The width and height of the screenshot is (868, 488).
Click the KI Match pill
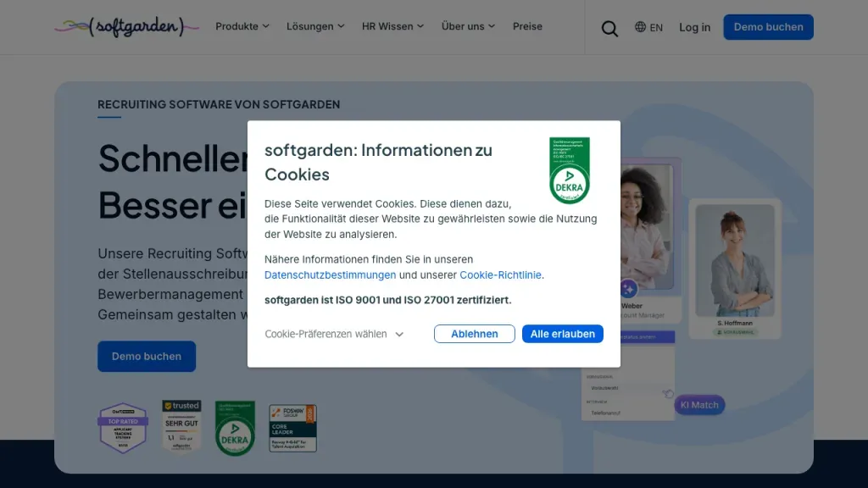tap(699, 405)
